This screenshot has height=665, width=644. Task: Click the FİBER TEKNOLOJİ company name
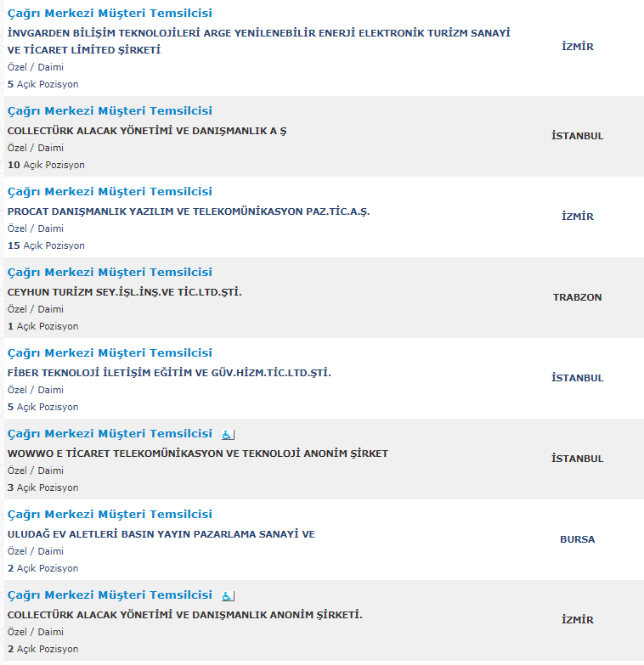pos(169,372)
